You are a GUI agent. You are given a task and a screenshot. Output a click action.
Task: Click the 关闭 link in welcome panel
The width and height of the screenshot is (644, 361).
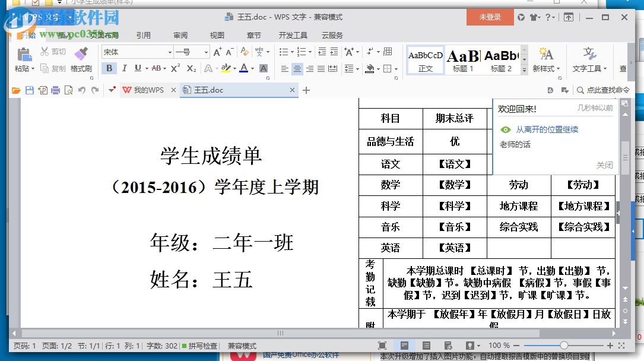[x=604, y=165]
